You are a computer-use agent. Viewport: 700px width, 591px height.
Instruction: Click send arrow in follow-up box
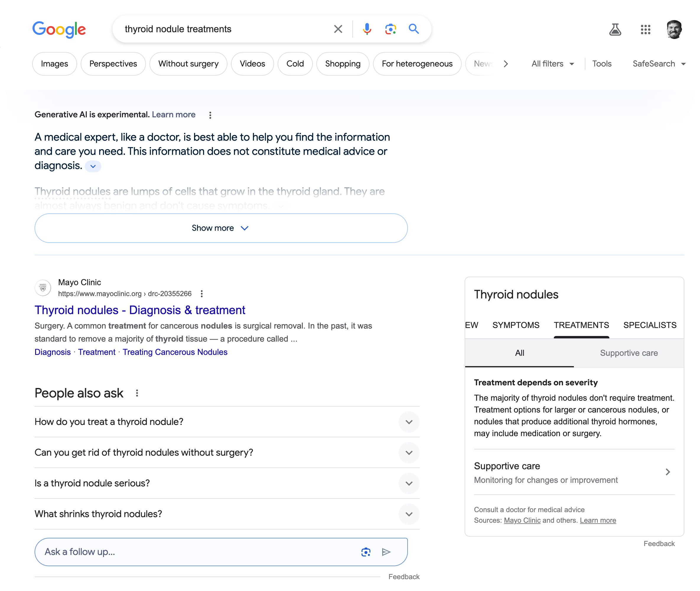[386, 552]
